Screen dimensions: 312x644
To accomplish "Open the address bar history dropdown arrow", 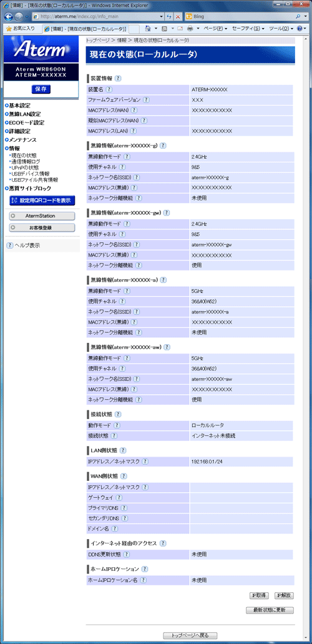I will point(162,17).
